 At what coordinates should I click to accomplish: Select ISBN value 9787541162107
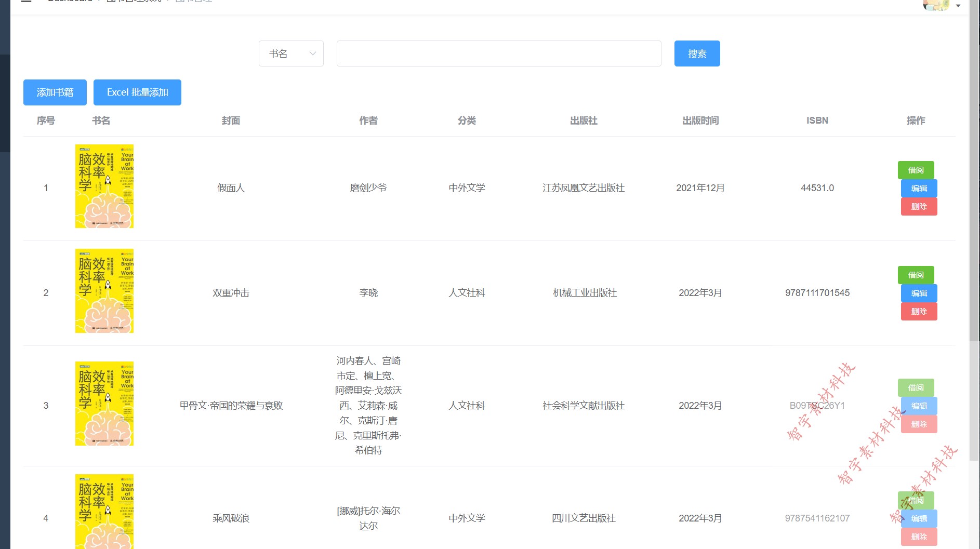click(x=817, y=518)
